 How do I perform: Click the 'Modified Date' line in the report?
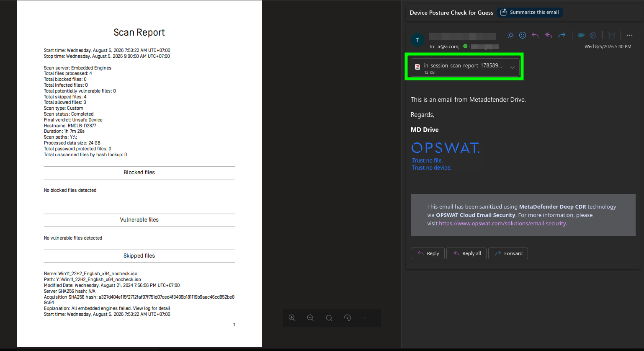(112, 285)
